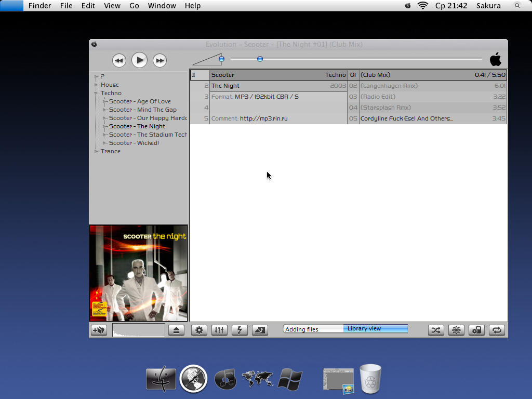Expand the House genre in the tree
The height and width of the screenshot is (399, 532).
point(96,85)
